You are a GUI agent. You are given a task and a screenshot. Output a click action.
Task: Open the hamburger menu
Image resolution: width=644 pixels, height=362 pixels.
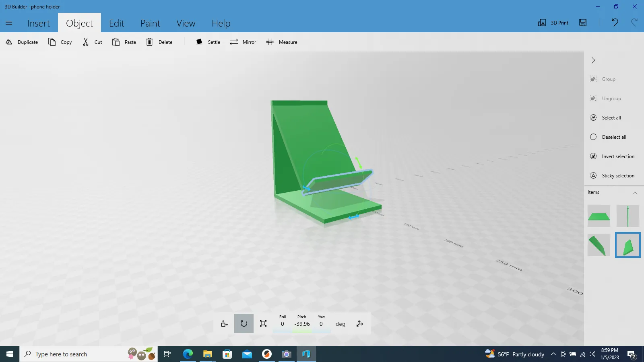point(9,23)
